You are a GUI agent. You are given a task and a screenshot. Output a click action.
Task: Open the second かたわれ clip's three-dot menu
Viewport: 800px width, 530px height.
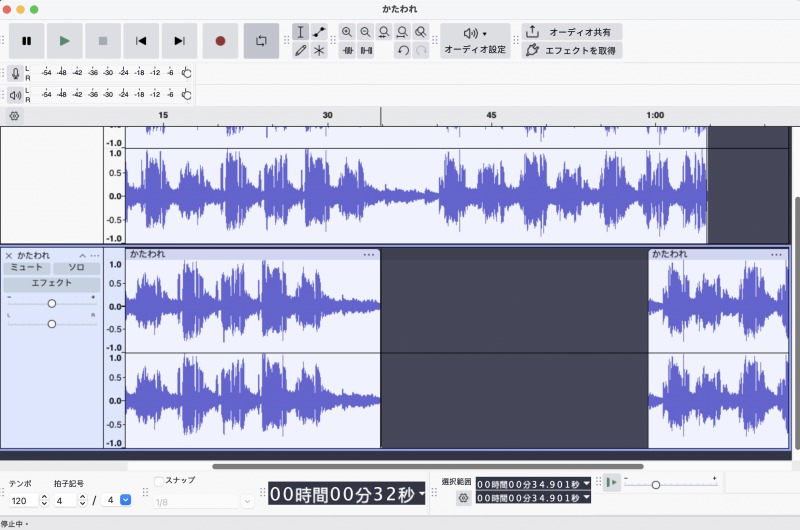click(777, 255)
